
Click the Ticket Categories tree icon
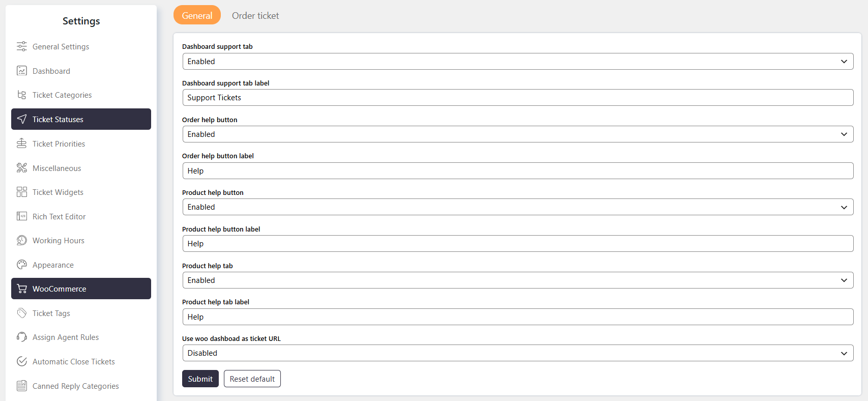(22, 95)
